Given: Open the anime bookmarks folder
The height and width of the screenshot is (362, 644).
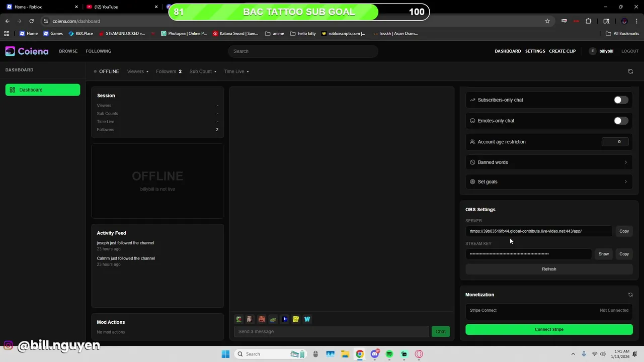Looking at the screenshot, I should (274, 33).
